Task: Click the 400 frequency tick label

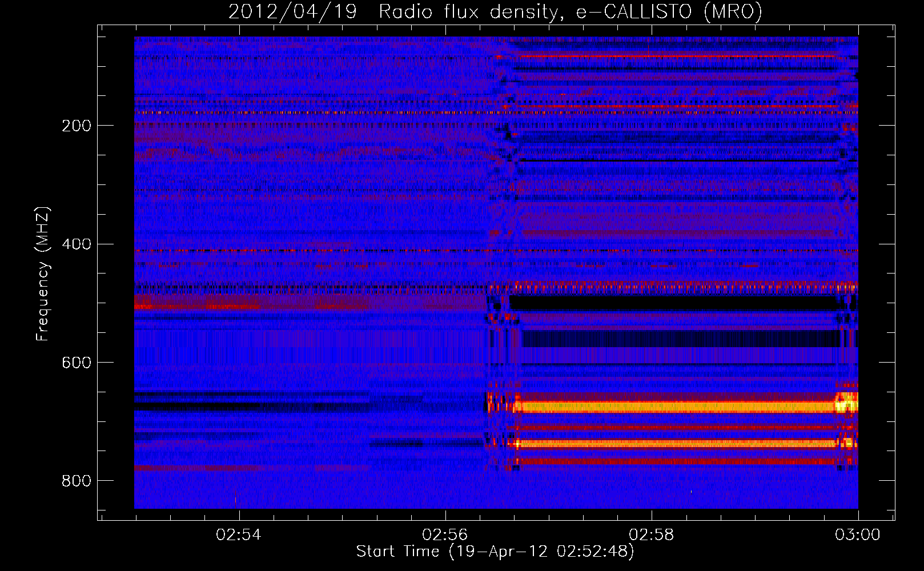Action: click(77, 244)
